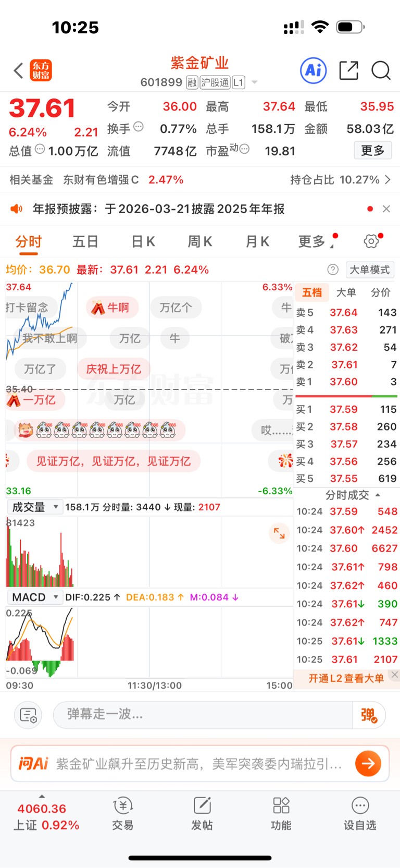Viewport: 400px width, 868px height.
Task: Open the 成交量 indicator dropdown
Action: pos(35,507)
